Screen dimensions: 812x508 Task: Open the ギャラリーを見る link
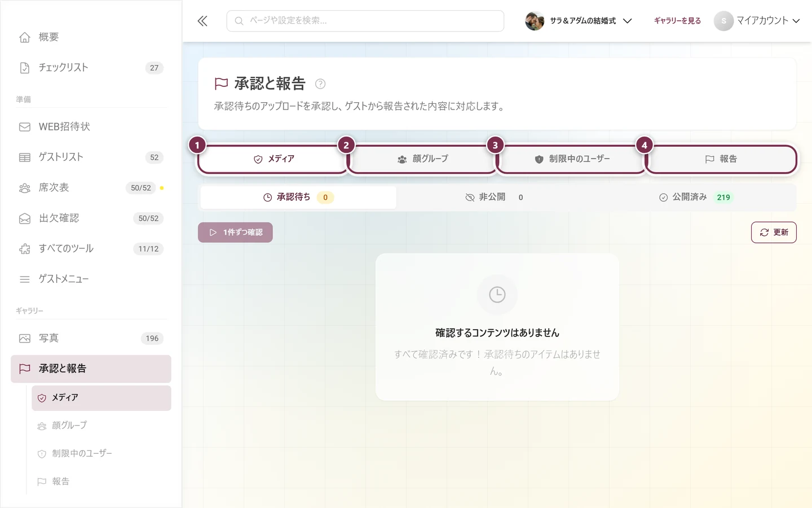(x=677, y=21)
